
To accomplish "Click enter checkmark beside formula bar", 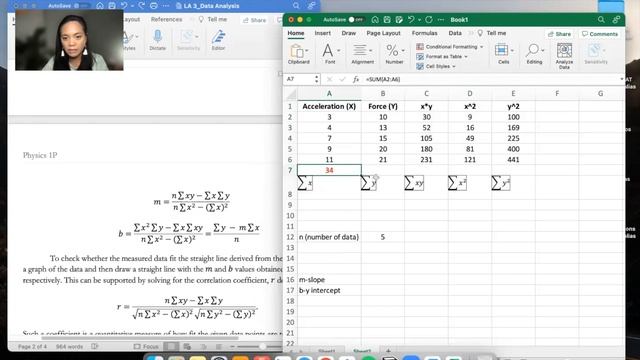I will click(342, 79).
